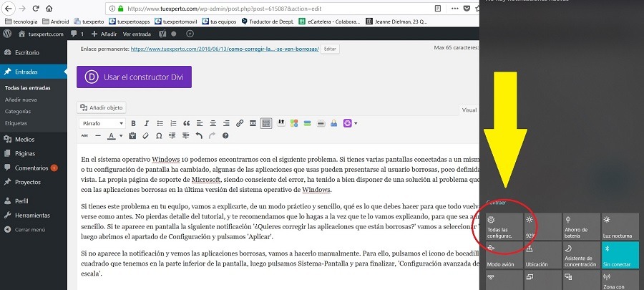The image size is (644, 290).
Task: Insert or edit a link
Action: [x=240, y=123]
